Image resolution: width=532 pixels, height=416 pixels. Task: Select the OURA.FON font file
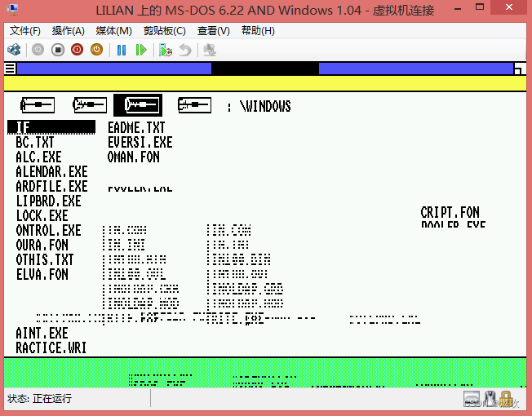(42, 245)
